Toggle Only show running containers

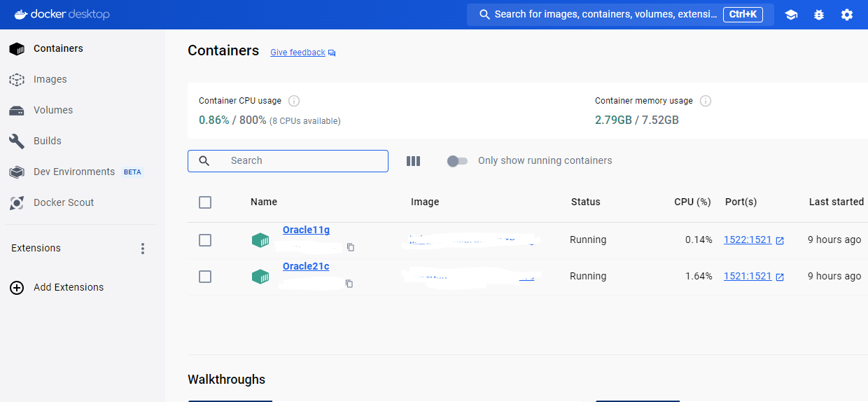click(457, 161)
